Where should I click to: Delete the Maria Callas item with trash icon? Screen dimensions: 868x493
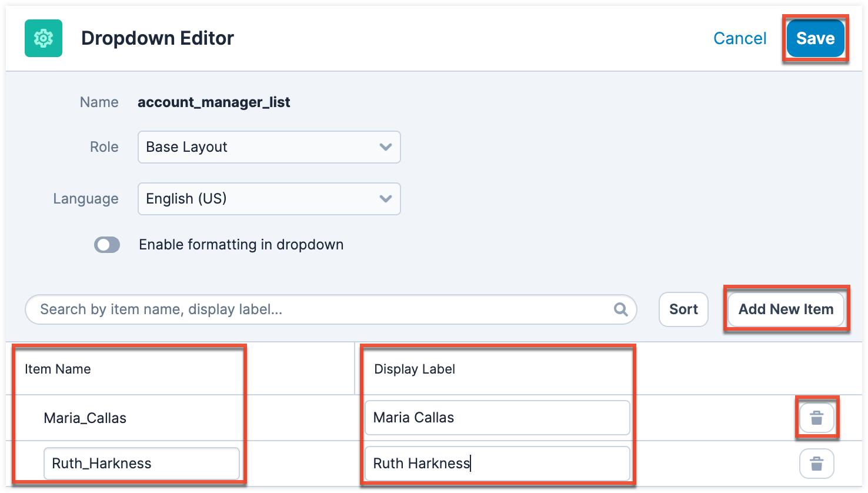pos(816,418)
